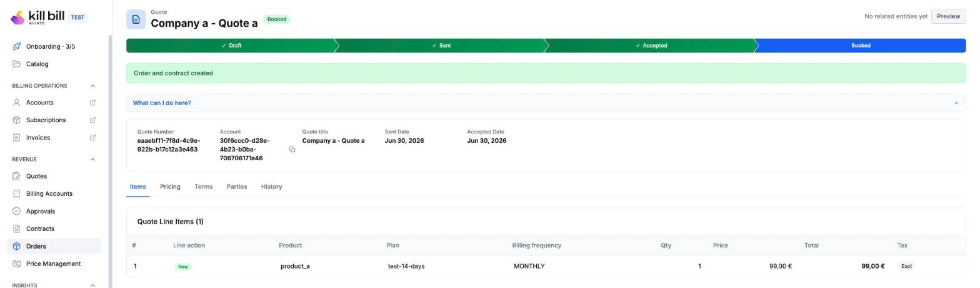Expand the 'What can I do here?' chevron

tap(956, 103)
